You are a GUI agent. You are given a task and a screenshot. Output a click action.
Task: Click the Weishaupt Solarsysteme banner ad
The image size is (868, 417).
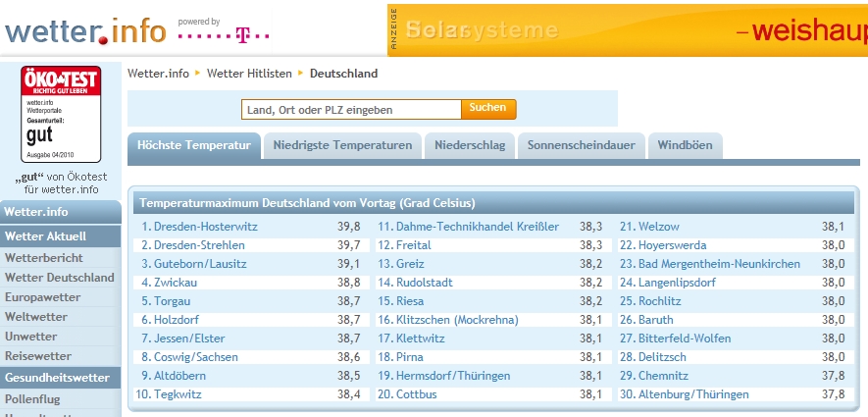coord(628,30)
